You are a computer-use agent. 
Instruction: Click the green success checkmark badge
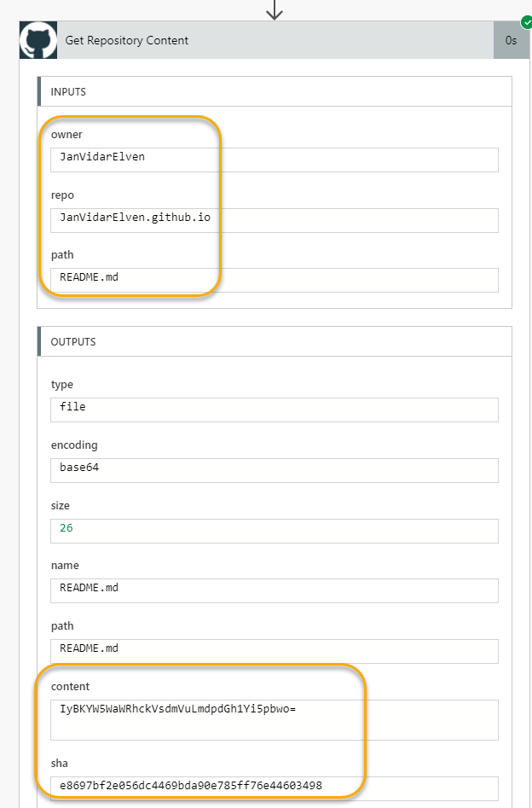click(526, 23)
